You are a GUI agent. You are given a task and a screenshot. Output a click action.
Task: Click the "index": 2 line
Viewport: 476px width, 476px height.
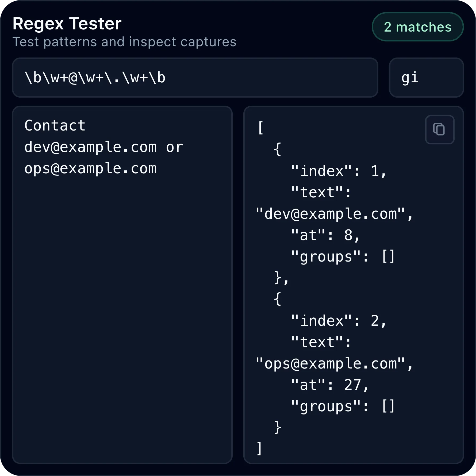tap(339, 321)
